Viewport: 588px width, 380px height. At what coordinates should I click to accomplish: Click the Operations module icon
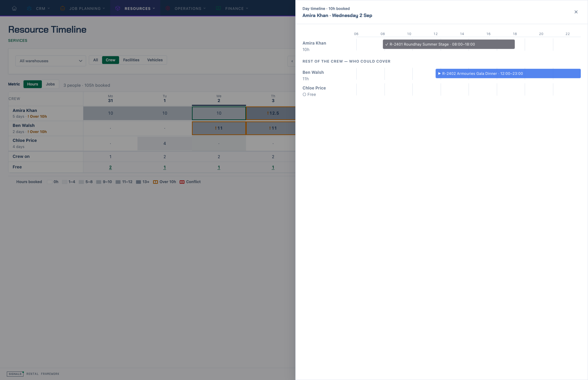click(168, 8)
